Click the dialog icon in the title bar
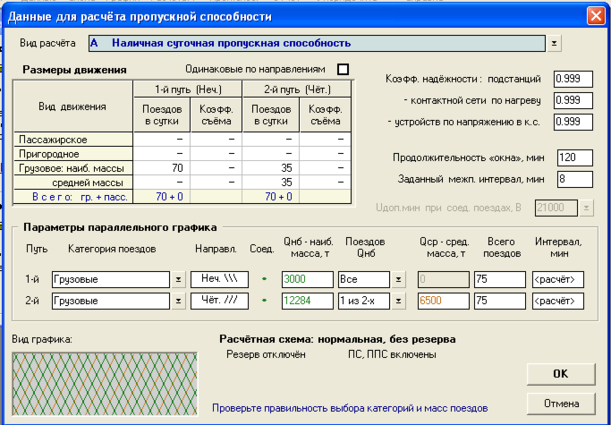 point(11,17)
